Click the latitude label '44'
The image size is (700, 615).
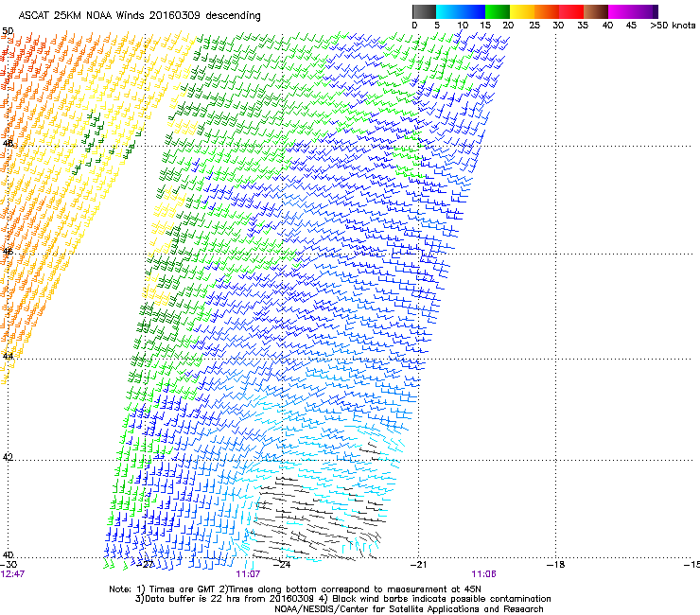8,356
